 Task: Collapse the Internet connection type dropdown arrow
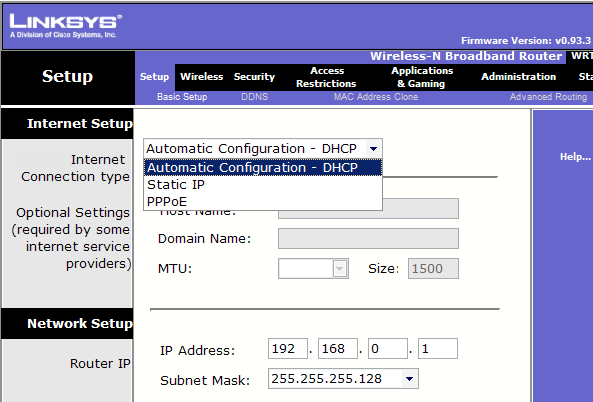(374, 149)
